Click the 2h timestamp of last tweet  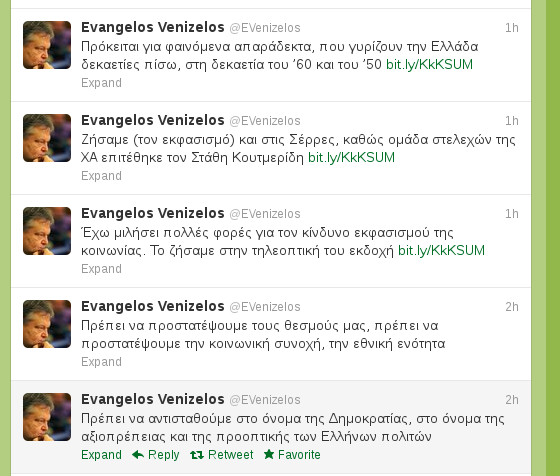click(512, 400)
